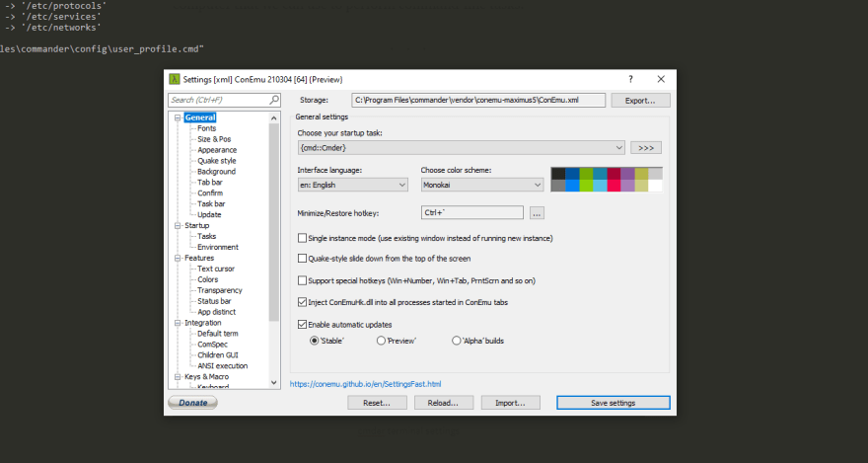Click the Donate button
Image resolution: width=868 pixels, height=463 pixels.
[x=192, y=403]
